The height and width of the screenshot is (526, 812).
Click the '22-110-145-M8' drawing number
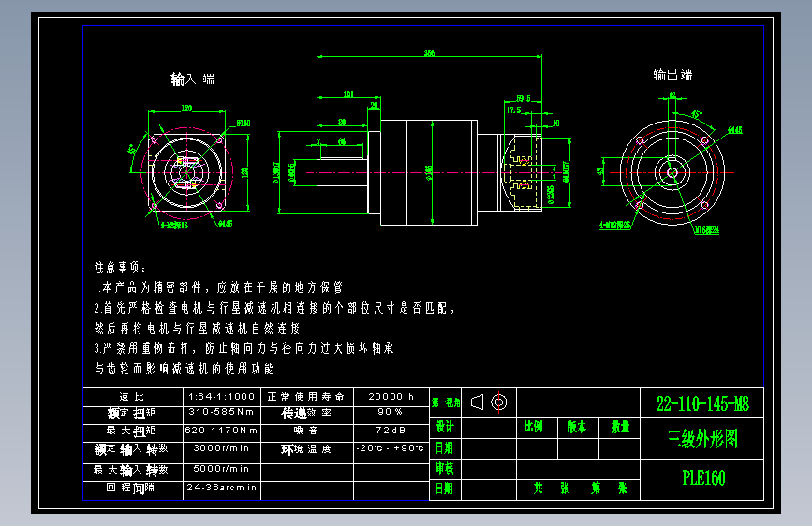tap(702, 403)
